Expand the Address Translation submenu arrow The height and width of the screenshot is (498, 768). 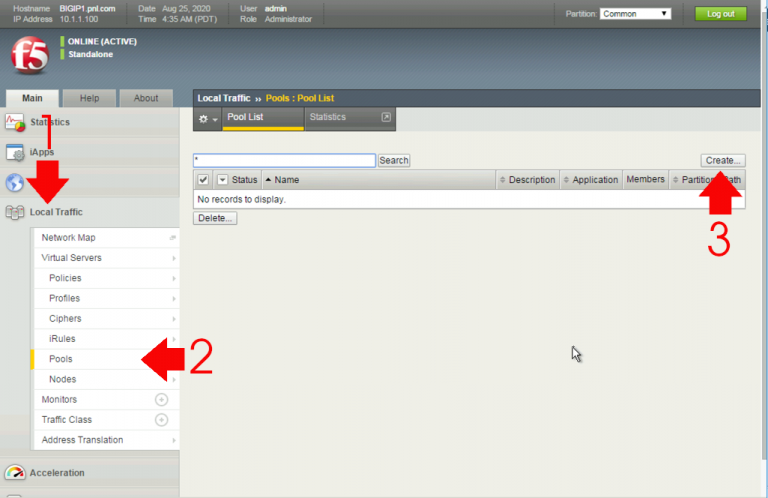point(174,440)
